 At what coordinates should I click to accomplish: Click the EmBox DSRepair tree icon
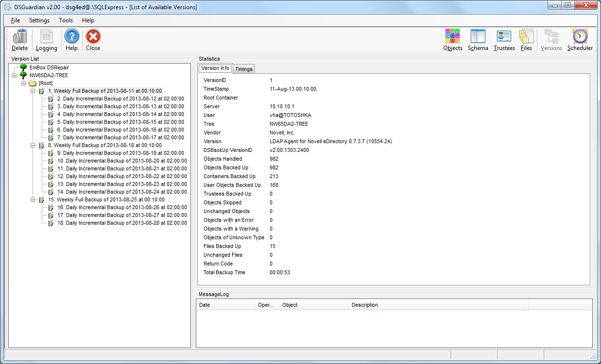(23, 67)
